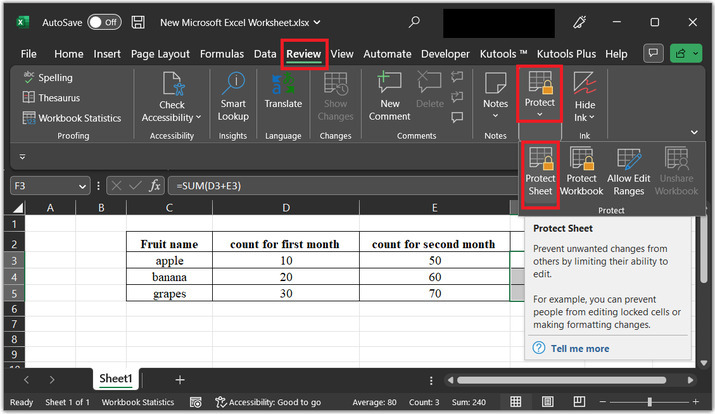Click the search magnifier icon
Viewport: 715px width, 414px height.
point(414,22)
